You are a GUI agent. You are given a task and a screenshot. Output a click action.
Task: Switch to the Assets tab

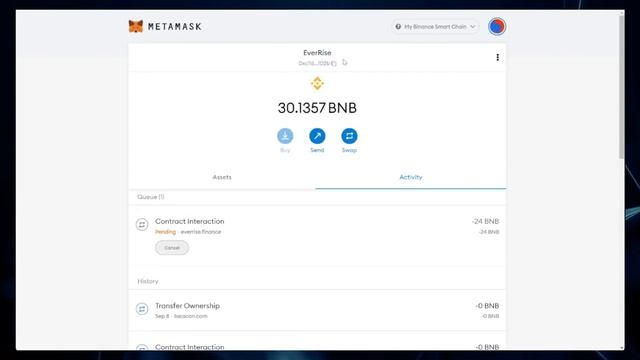coord(222,177)
